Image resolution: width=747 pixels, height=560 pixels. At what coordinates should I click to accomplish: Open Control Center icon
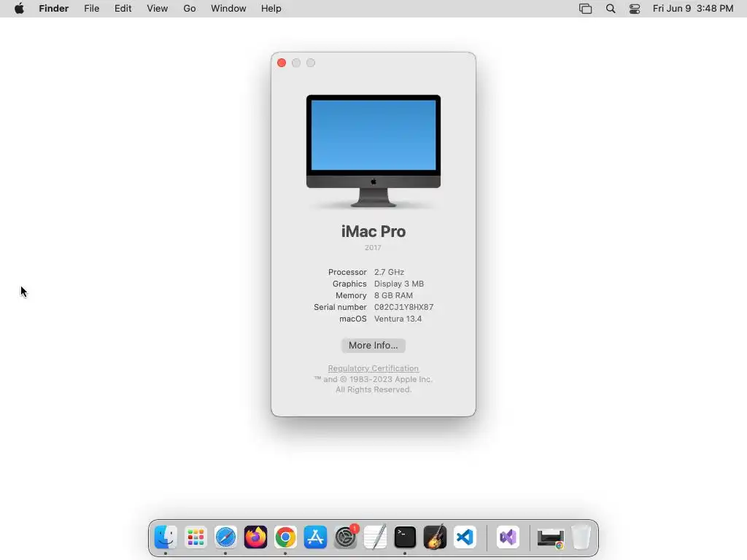635,9
